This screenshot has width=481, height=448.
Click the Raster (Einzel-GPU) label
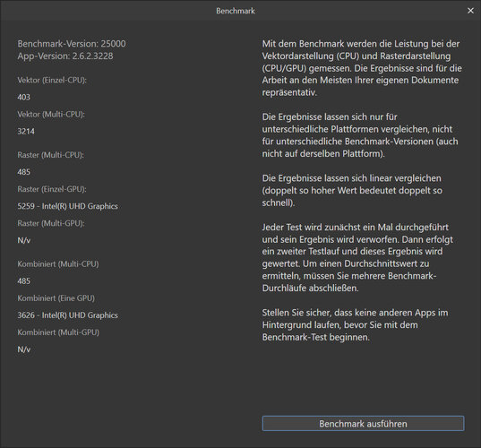52,189
